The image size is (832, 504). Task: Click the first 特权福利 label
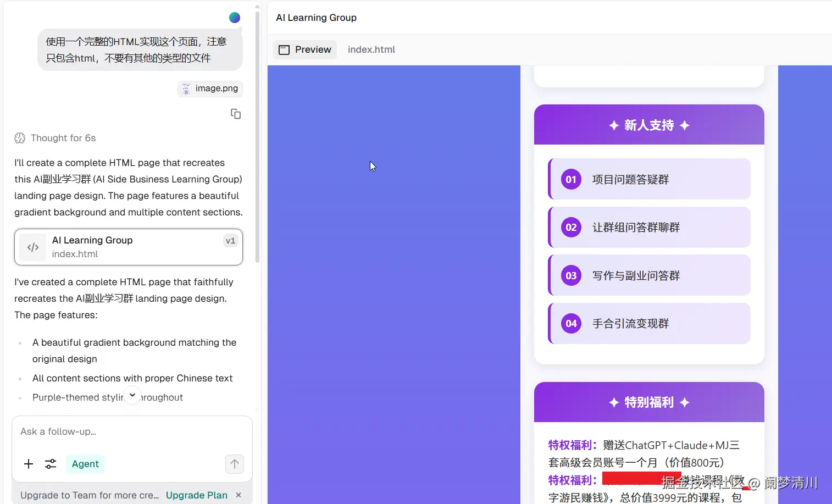573,445
